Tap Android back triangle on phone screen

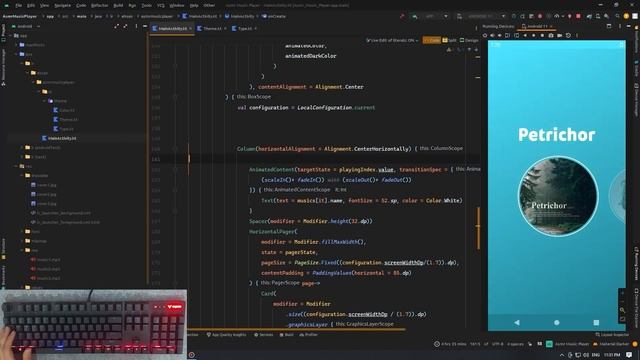coord(517,322)
